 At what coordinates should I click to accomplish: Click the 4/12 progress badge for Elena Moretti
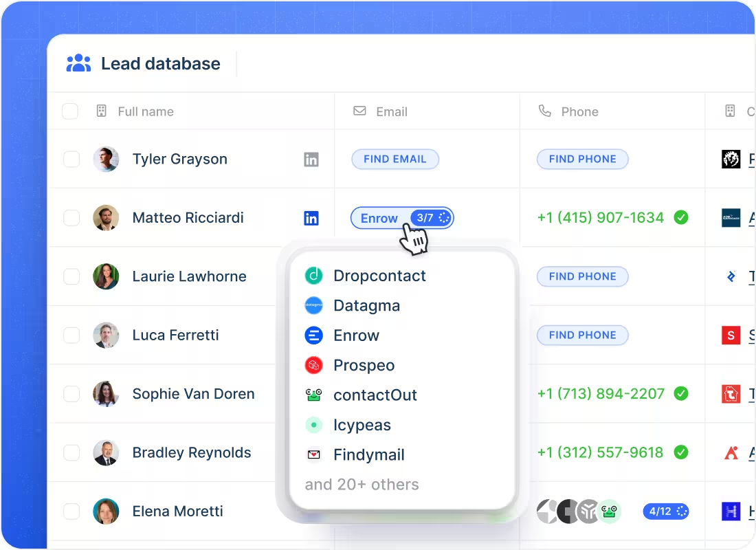click(x=666, y=511)
